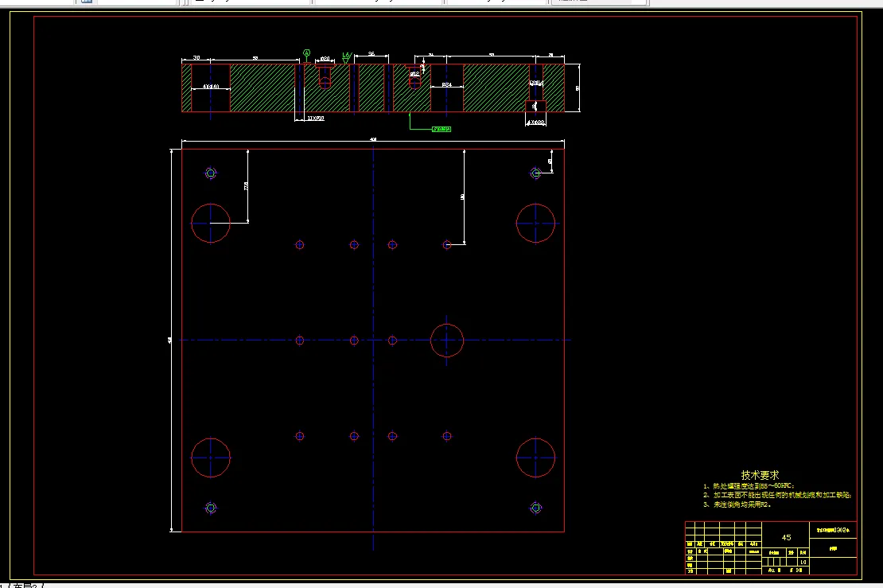This screenshot has height=588, width=883.
Task: Select the rightmost small hole in top row
Action: pyautogui.click(x=446, y=244)
